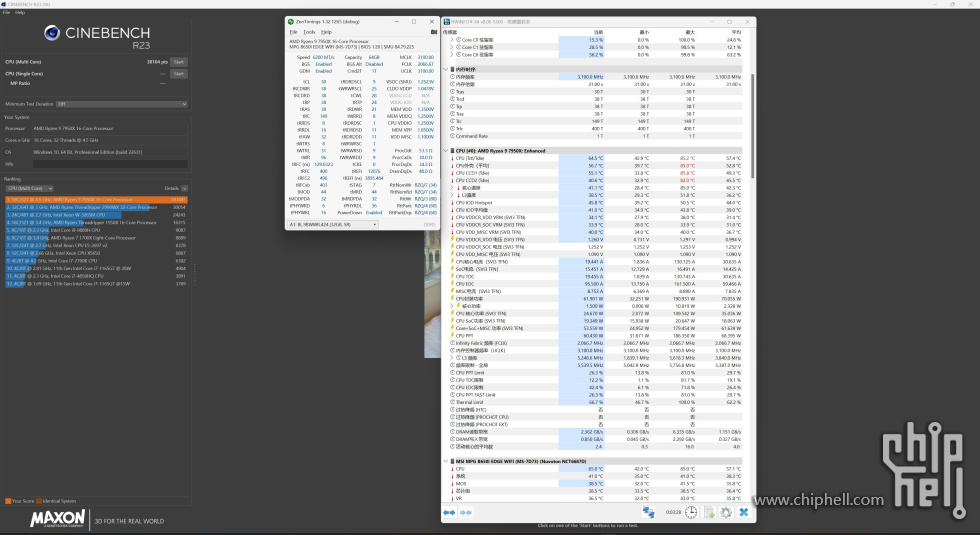Expand the Core C1 residency row
The image size is (980, 535).
(x=451, y=47)
